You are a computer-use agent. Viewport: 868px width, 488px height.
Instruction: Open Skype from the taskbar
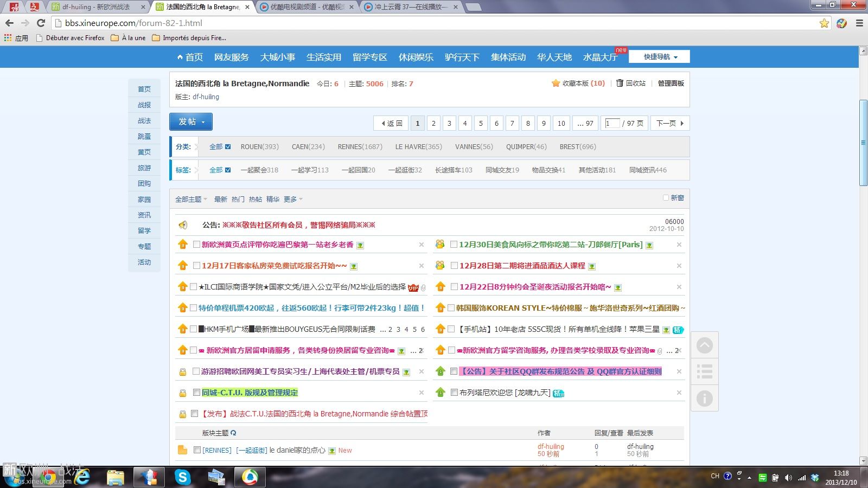[183, 477]
